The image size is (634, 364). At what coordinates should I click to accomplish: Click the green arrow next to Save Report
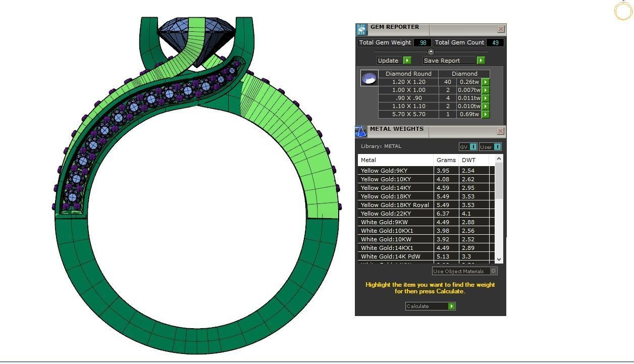pos(481,61)
